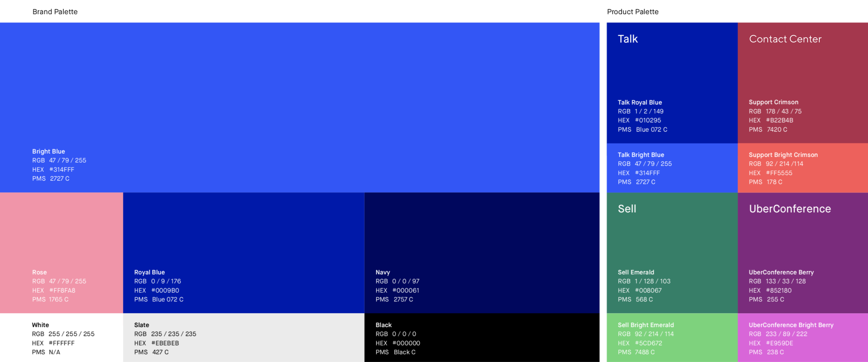Click RGB value '1 / 2 / 149'
Image resolution: width=868 pixels, height=362 pixels.
649,111
